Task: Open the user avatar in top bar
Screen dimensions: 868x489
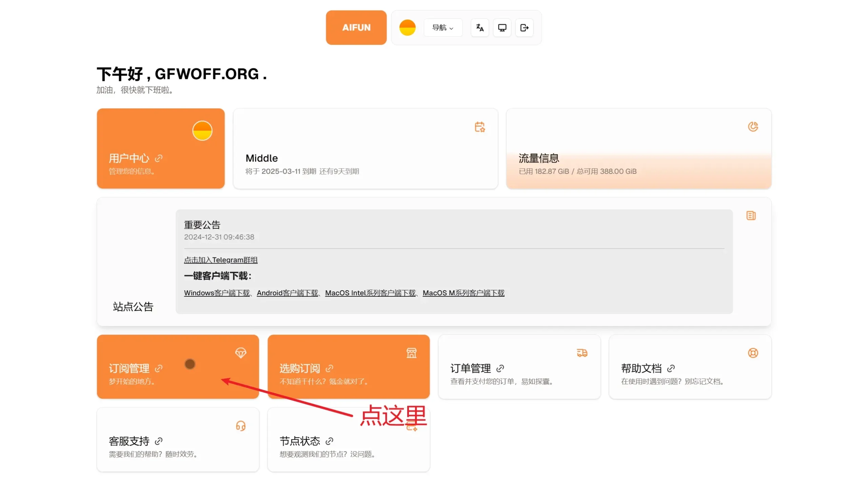Action: click(x=407, y=27)
